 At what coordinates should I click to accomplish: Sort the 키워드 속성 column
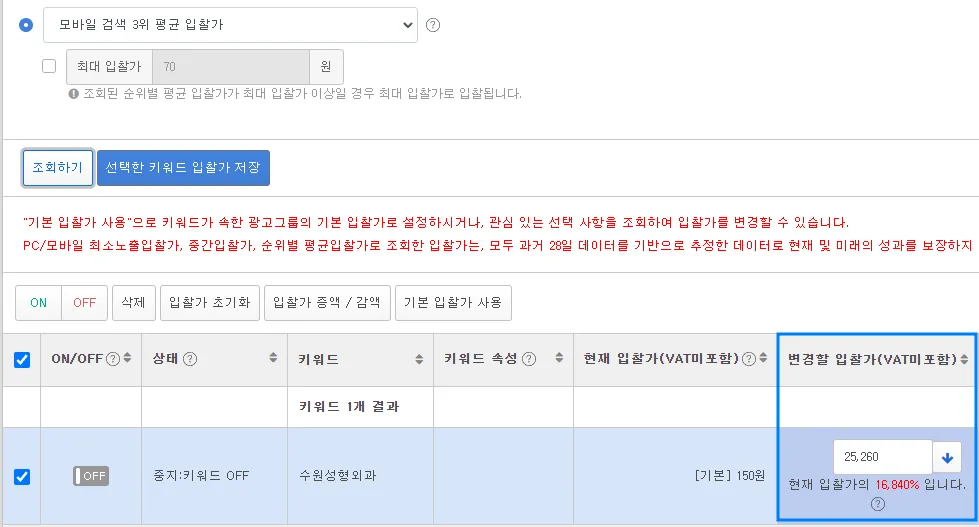pyautogui.click(x=559, y=358)
